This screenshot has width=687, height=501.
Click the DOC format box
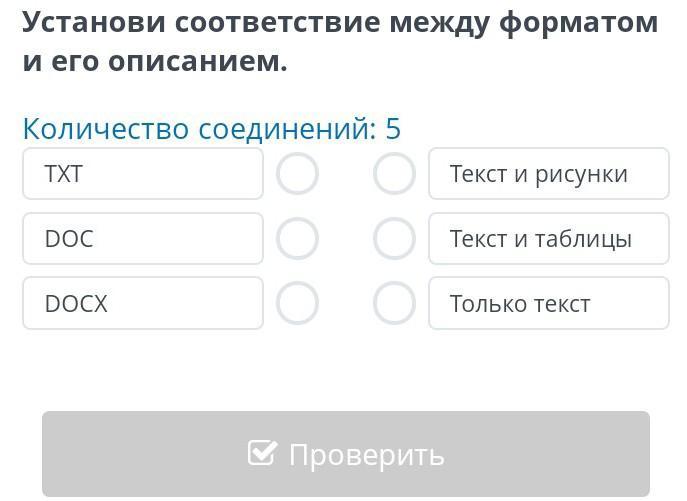(143, 239)
